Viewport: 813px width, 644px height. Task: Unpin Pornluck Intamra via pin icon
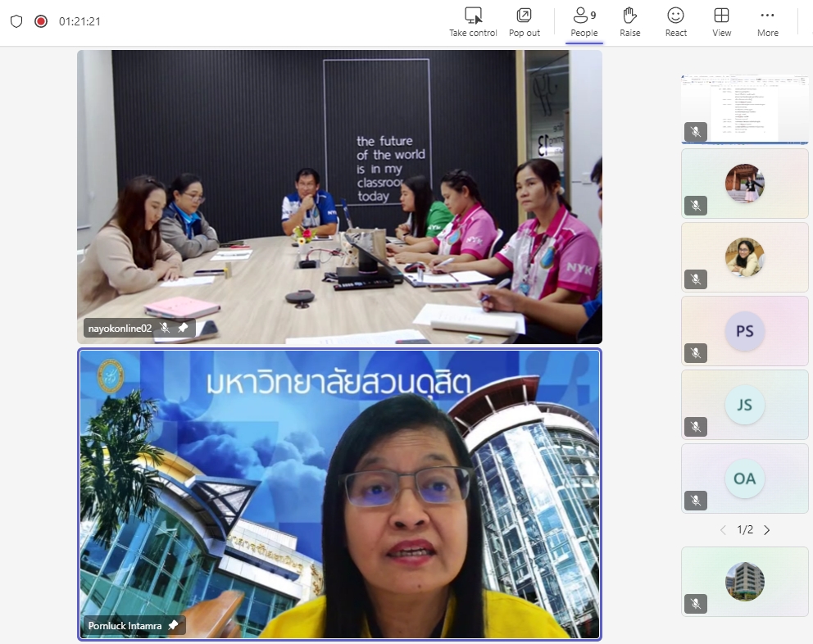[173, 625]
